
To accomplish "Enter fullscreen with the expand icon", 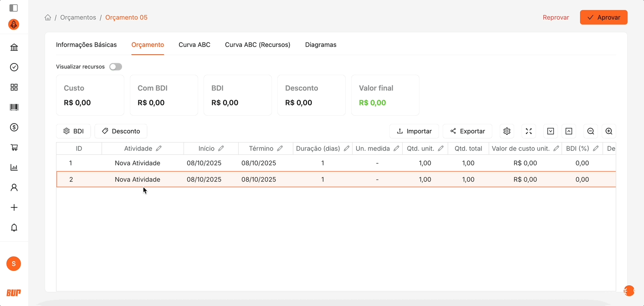I will (x=529, y=131).
